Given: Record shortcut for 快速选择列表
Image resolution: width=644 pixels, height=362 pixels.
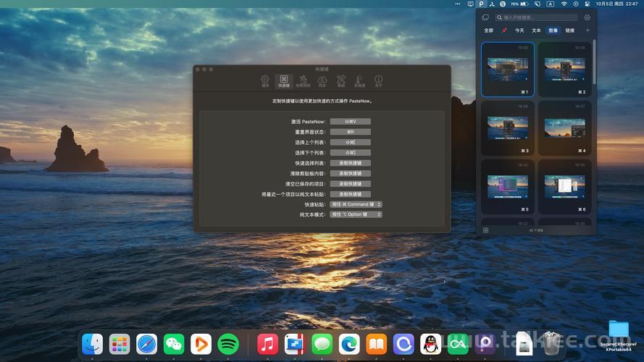Looking at the screenshot, I should 350,163.
